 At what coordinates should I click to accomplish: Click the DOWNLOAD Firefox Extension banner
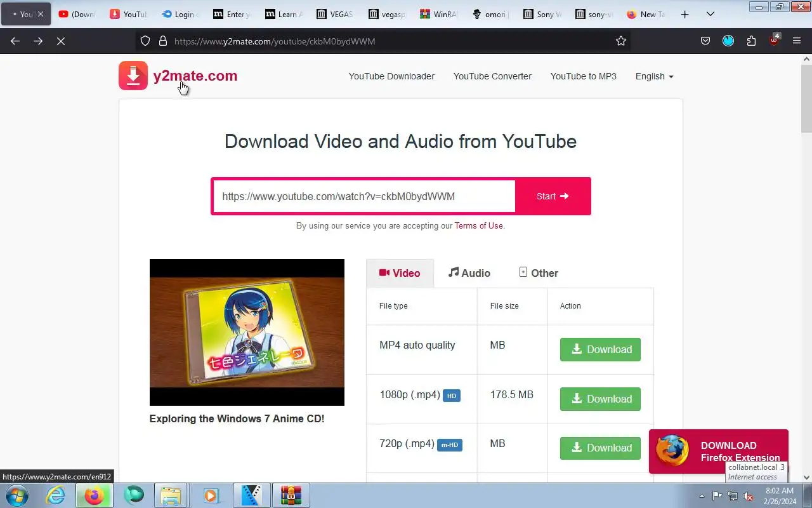pyautogui.click(x=718, y=451)
